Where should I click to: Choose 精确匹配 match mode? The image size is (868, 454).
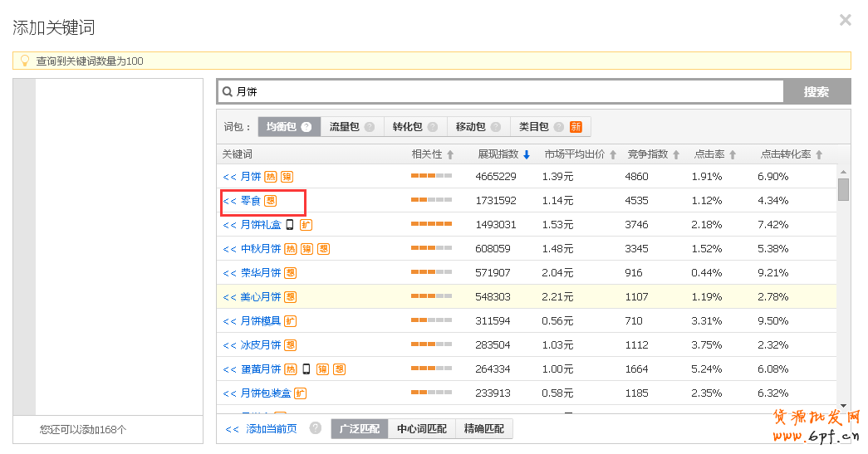(484, 429)
